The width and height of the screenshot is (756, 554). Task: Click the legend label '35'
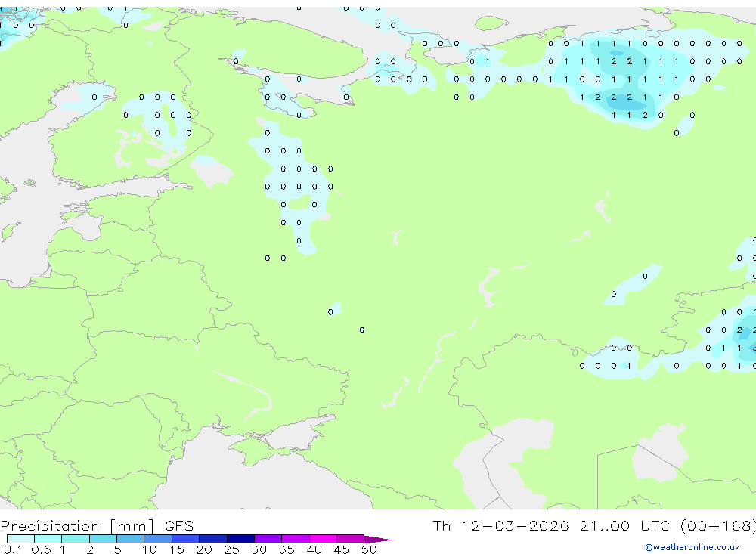287,549
